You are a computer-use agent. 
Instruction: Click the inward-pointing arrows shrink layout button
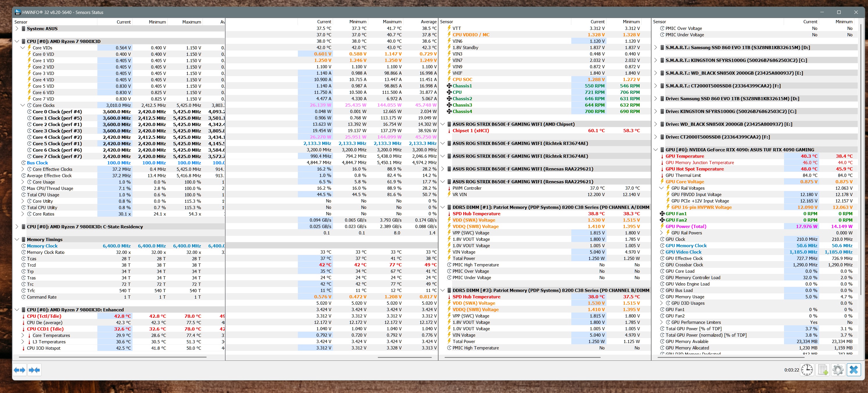tap(34, 370)
